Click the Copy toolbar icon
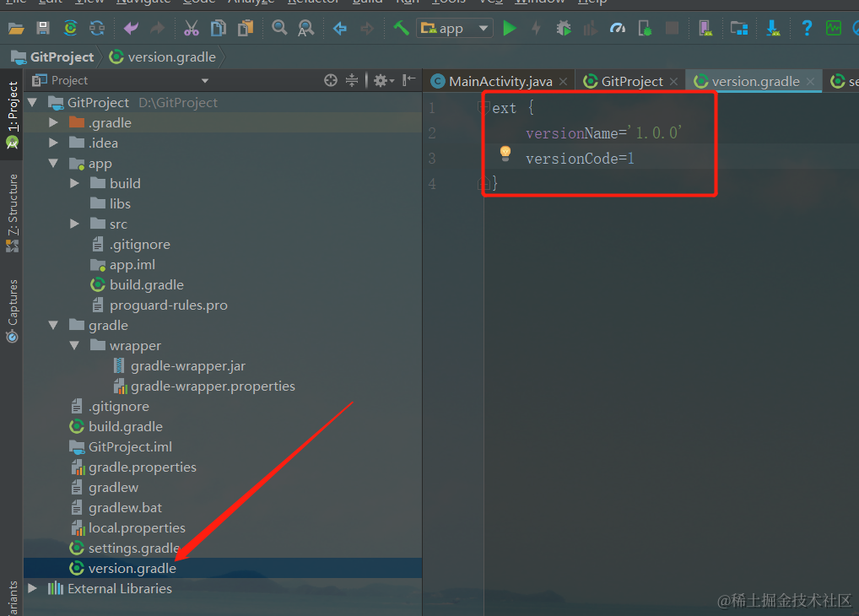 (x=218, y=28)
